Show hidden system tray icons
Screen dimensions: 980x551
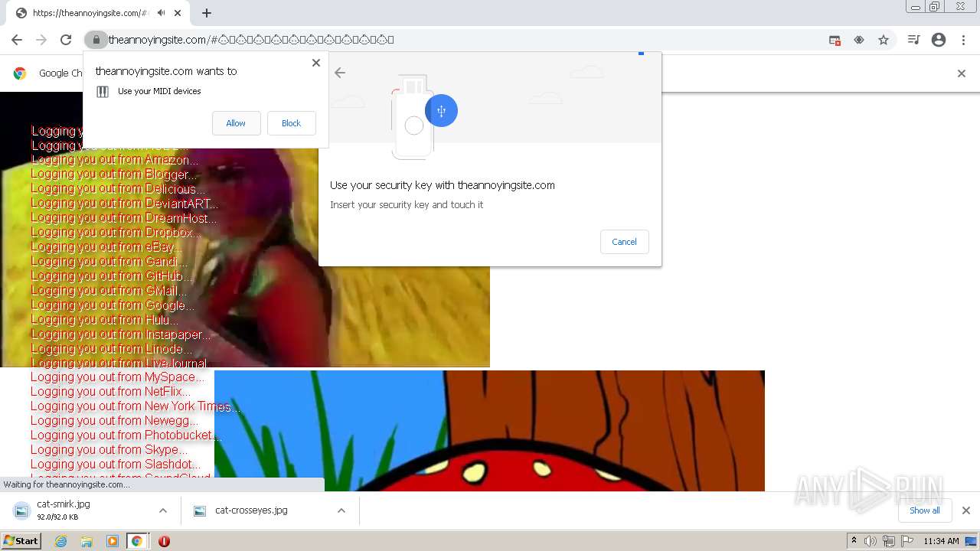pyautogui.click(x=854, y=541)
